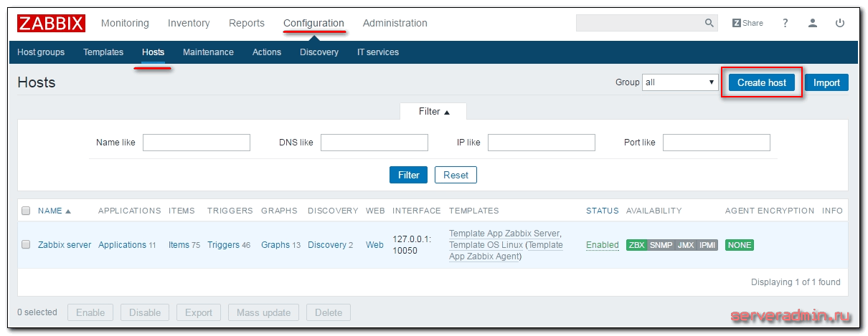
Task: Toggle the Enabled status of Zabbix server
Action: 602,245
